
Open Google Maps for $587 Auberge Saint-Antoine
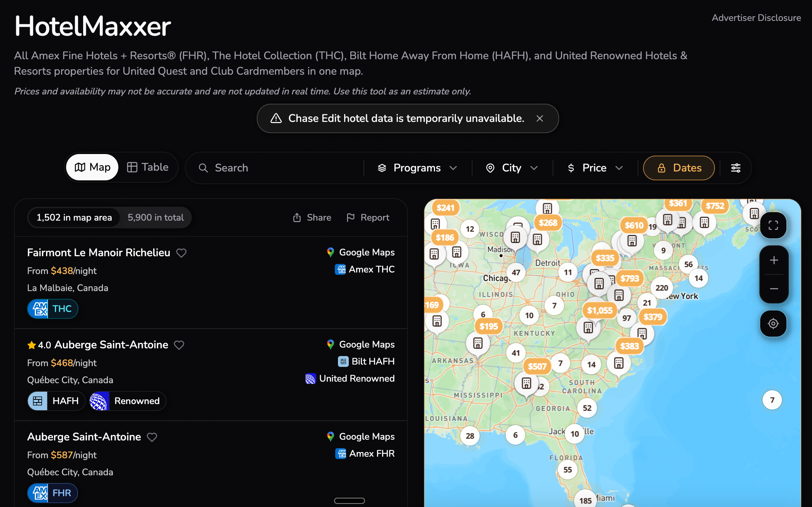361,437
